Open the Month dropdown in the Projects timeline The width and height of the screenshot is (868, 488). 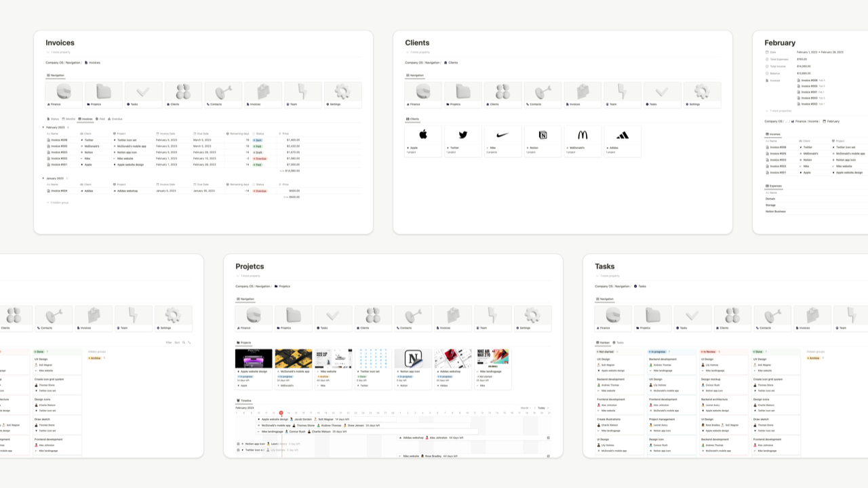pyautogui.click(x=524, y=408)
